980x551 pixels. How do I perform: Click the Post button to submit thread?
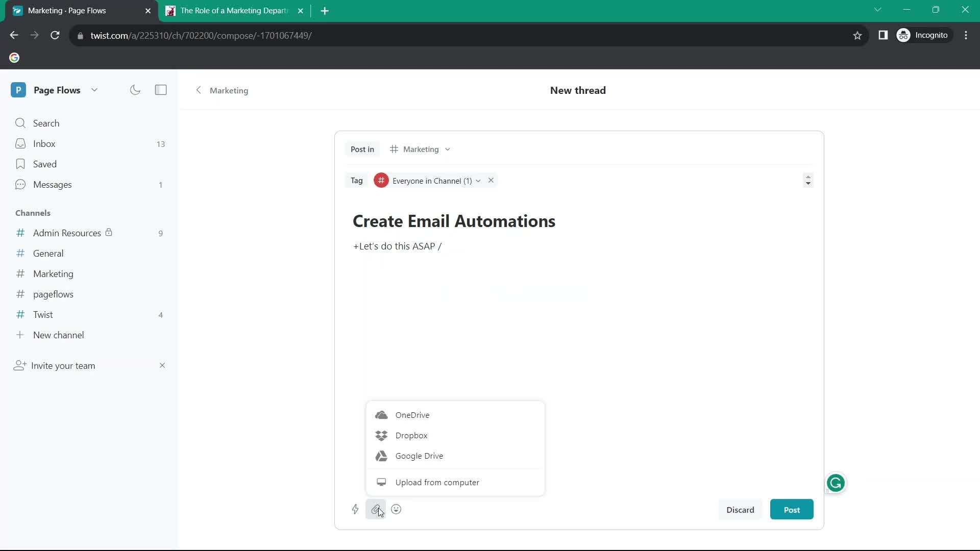792,509
